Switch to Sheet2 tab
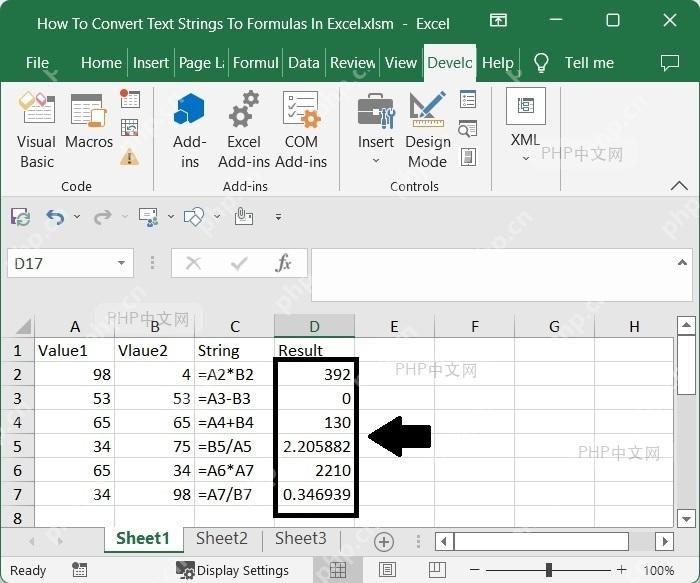Image resolution: width=700 pixels, height=583 pixels. (x=222, y=538)
